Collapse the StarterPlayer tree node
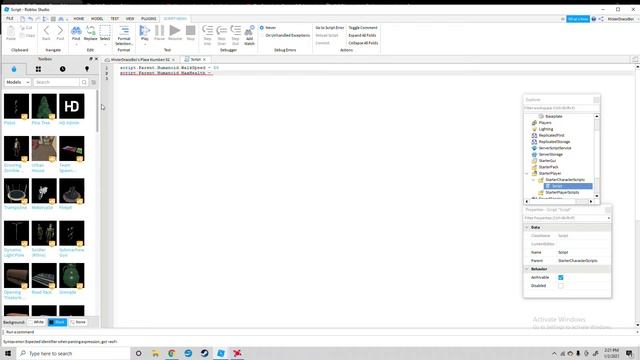Viewport: 640px width, 360px height. pyautogui.click(x=527, y=173)
